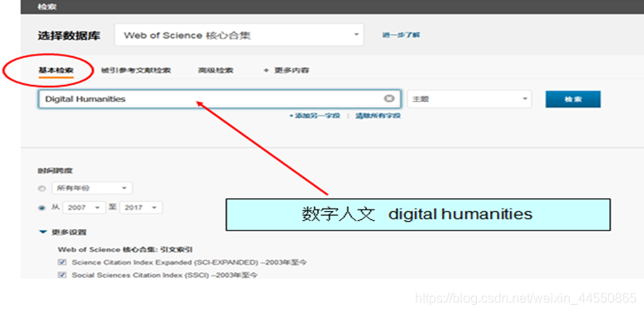The width and height of the screenshot is (644, 313).
Task: Click the 清除所有字段 link
Action: point(378,116)
